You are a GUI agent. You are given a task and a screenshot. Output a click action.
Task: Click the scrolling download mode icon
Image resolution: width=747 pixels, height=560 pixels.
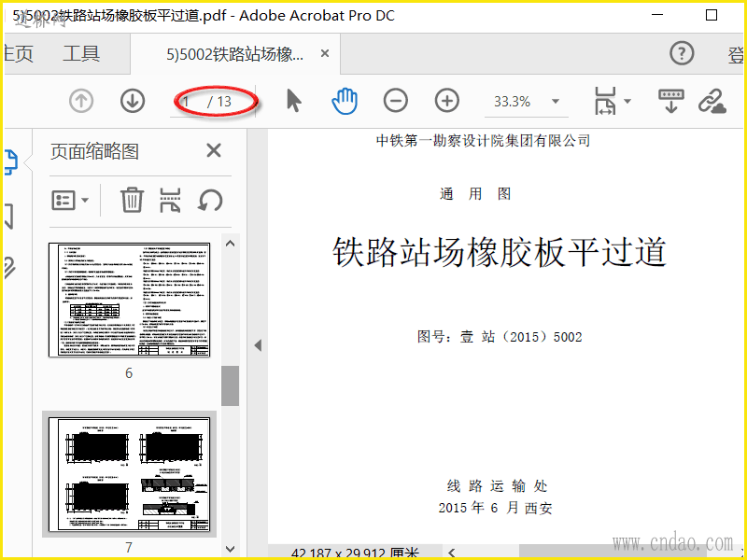point(670,101)
